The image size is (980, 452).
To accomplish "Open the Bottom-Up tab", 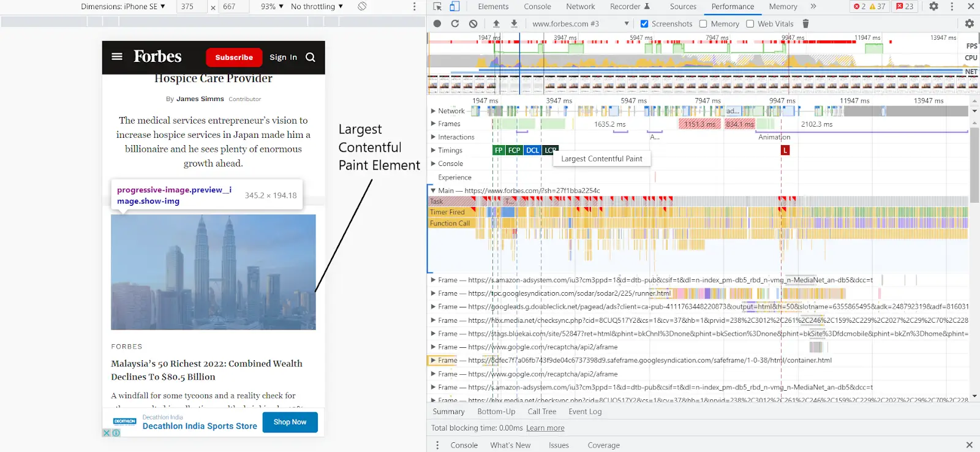I will tap(496, 412).
